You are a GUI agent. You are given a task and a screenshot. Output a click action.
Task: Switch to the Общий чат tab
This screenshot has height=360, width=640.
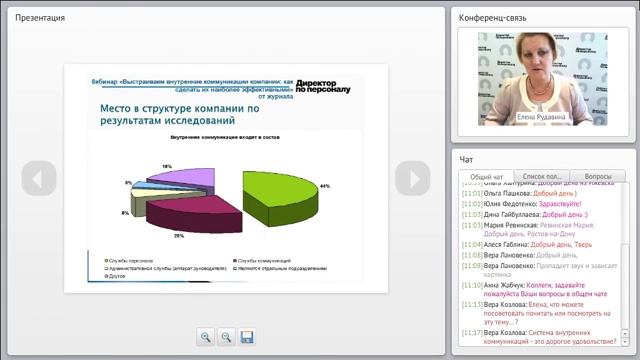486,177
